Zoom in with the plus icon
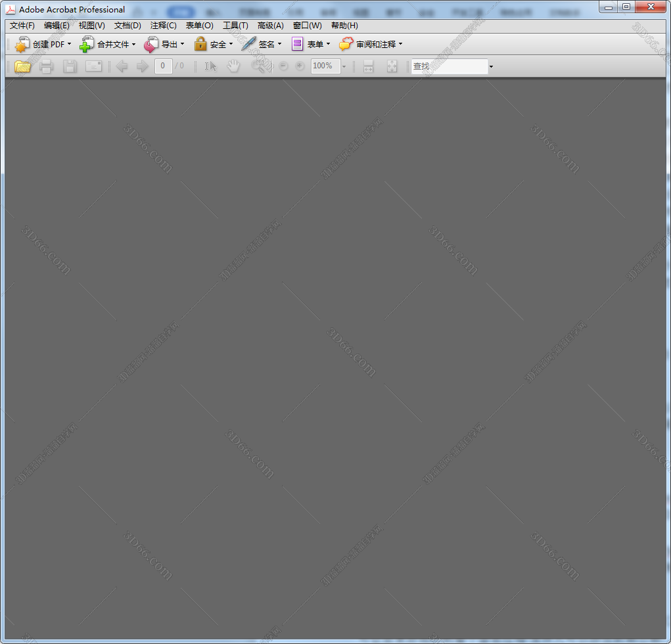This screenshot has width=671, height=644. (x=300, y=66)
